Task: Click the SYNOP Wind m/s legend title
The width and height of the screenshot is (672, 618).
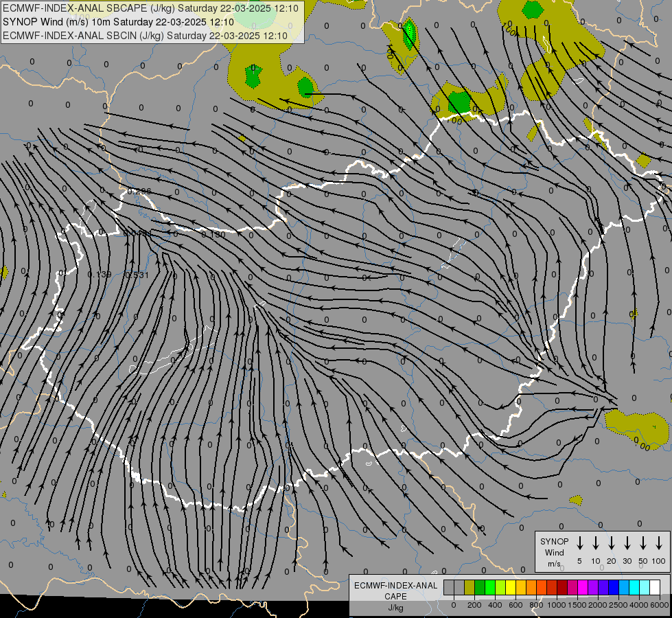Action: (x=554, y=552)
